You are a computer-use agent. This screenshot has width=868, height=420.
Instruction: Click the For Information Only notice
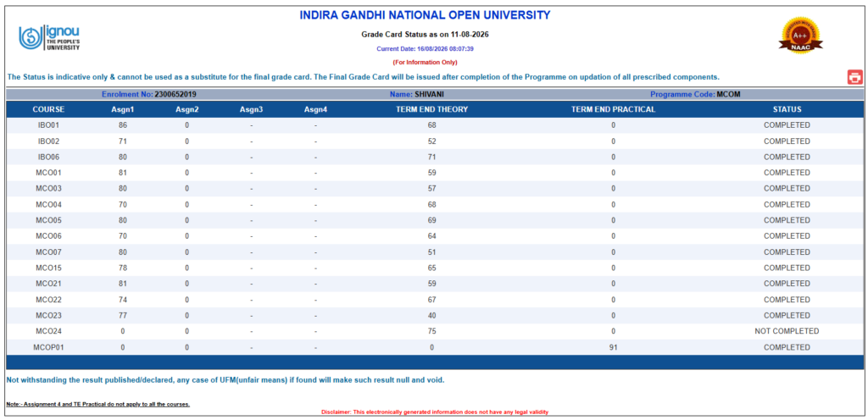click(426, 63)
